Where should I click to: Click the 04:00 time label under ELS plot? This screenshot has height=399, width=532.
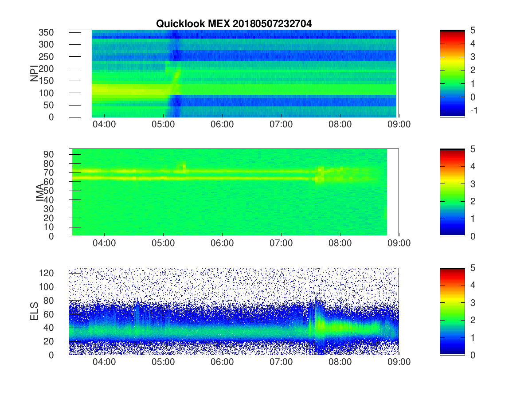pyautogui.click(x=104, y=362)
